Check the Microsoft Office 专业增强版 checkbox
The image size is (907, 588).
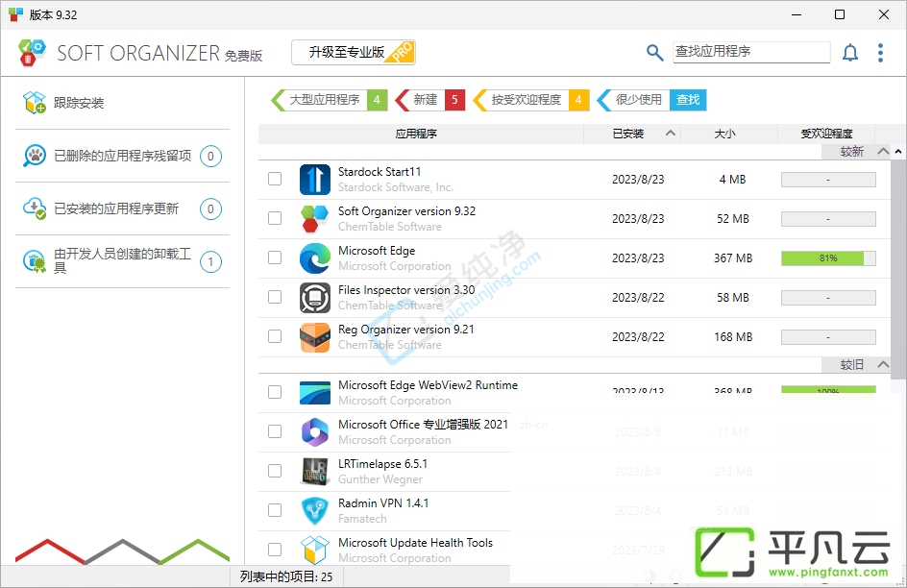(x=275, y=431)
